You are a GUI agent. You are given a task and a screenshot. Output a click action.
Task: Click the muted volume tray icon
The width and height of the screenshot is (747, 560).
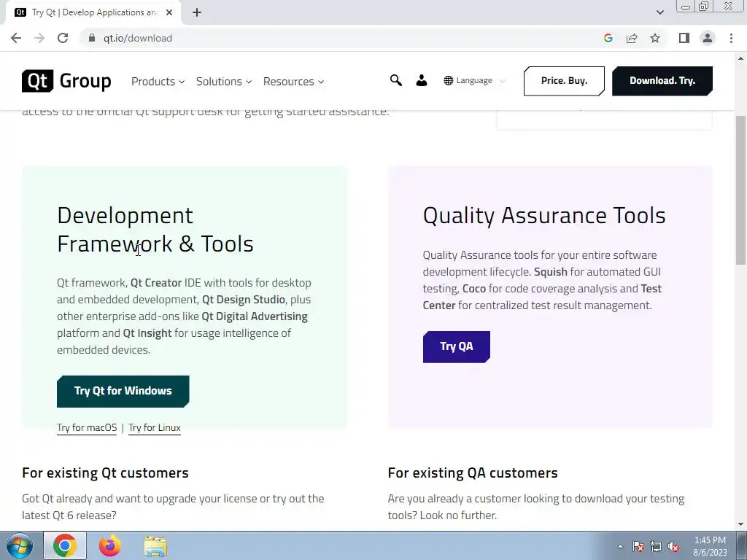(x=673, y=546)
